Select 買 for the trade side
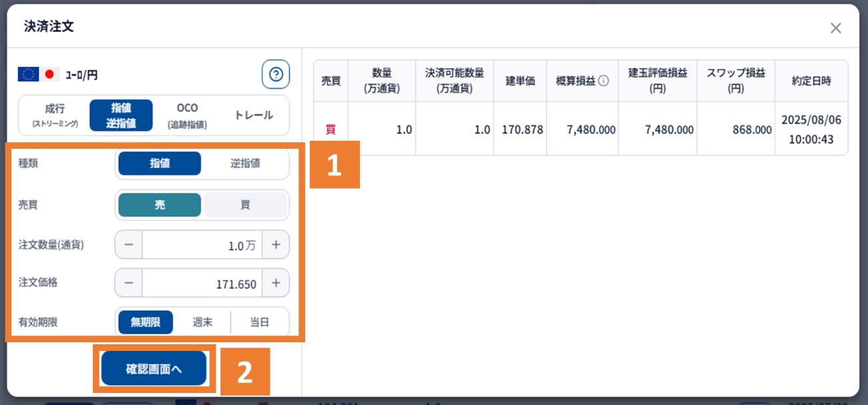 [245, 206]
